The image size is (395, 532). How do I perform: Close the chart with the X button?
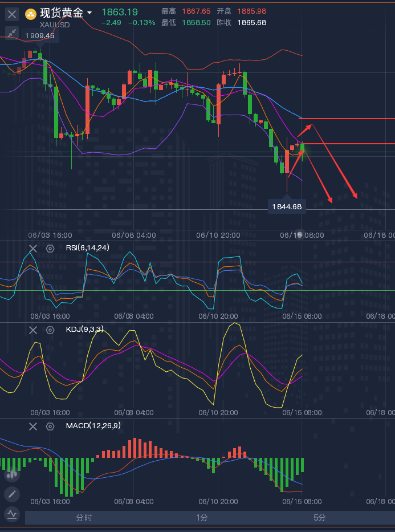[x=12, y=14]
